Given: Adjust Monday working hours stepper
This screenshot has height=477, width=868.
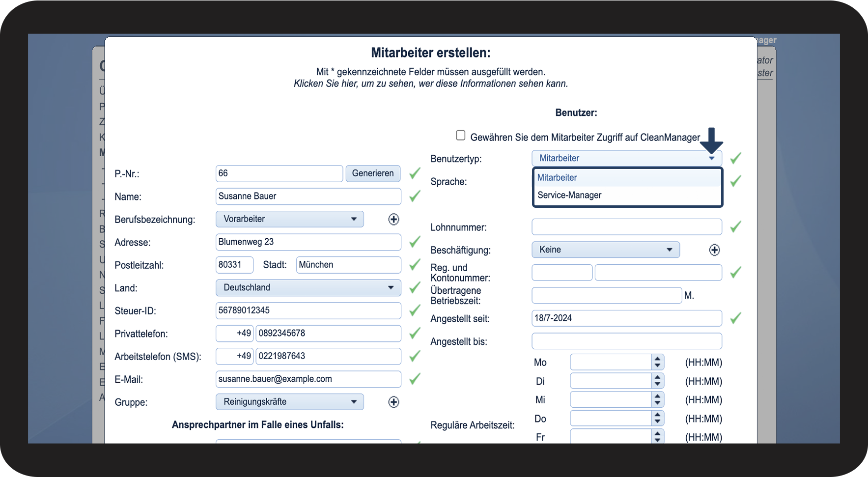Looking at the screenshot, I should point(657,363).
